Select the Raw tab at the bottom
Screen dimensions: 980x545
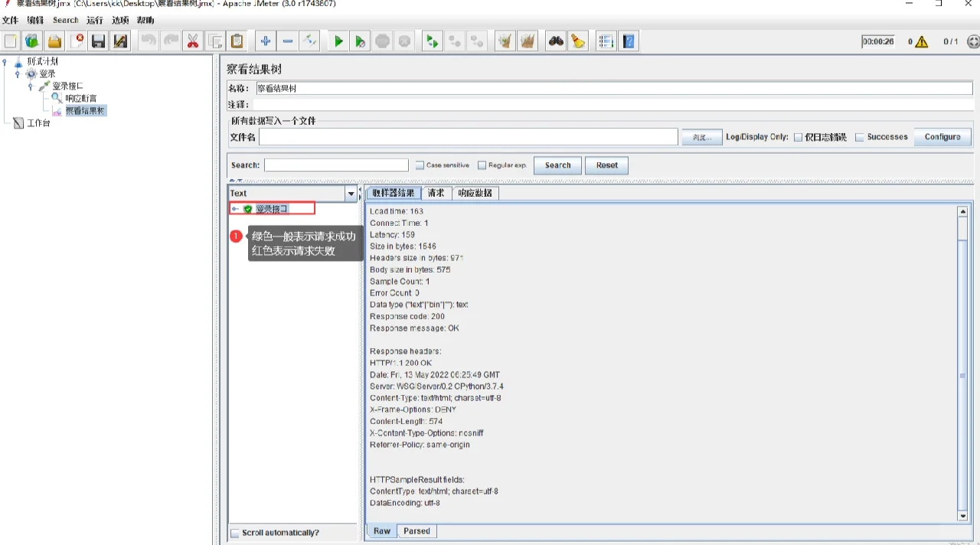point(382,531)
